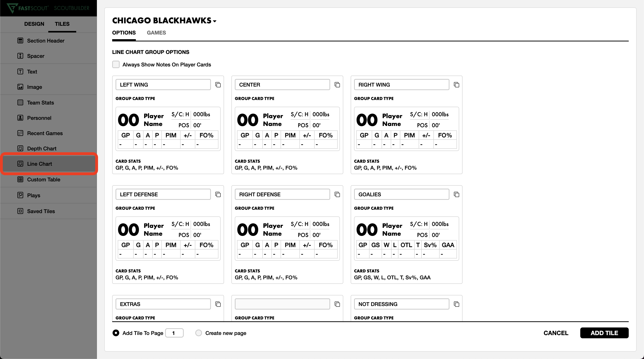Open the Chicago Blackhawks team dropdown
644x359 pixels.
click(x=164, y=21)
